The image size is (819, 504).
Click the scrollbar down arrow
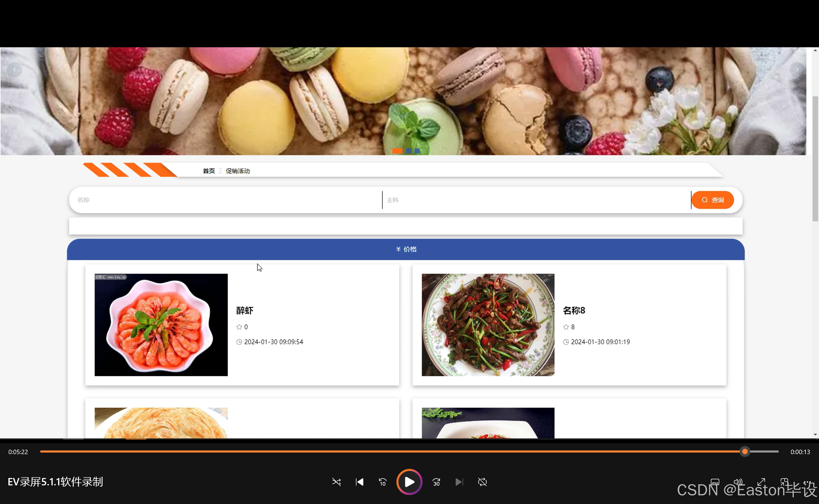coord(815,435)
